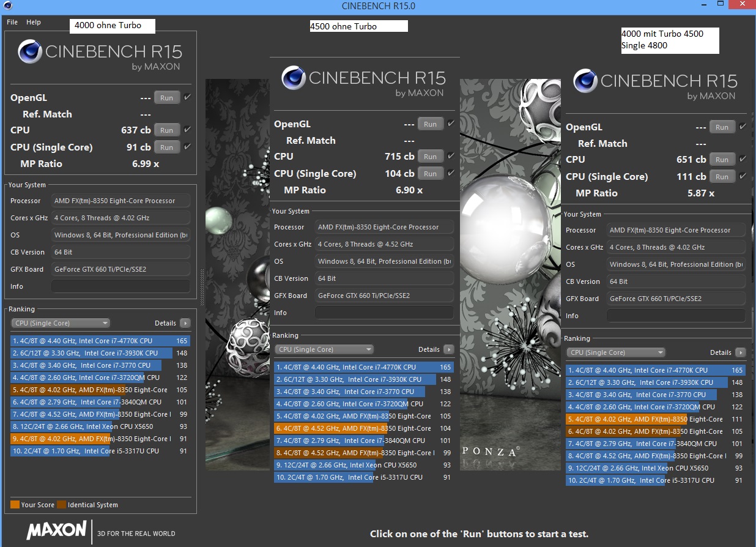The width and height of the screenshot is (756, 547).
Task: Run OpenGL test in the 637 cb panel
Action: [x=167, y=98]
